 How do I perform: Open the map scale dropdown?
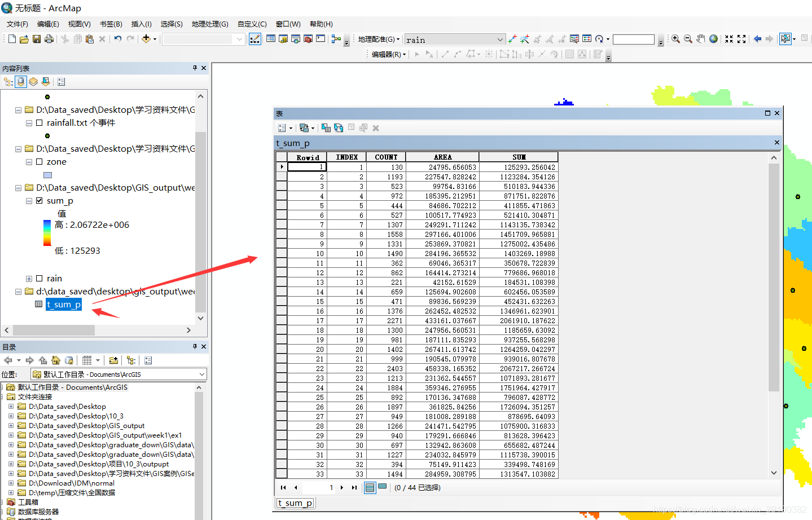239,39
